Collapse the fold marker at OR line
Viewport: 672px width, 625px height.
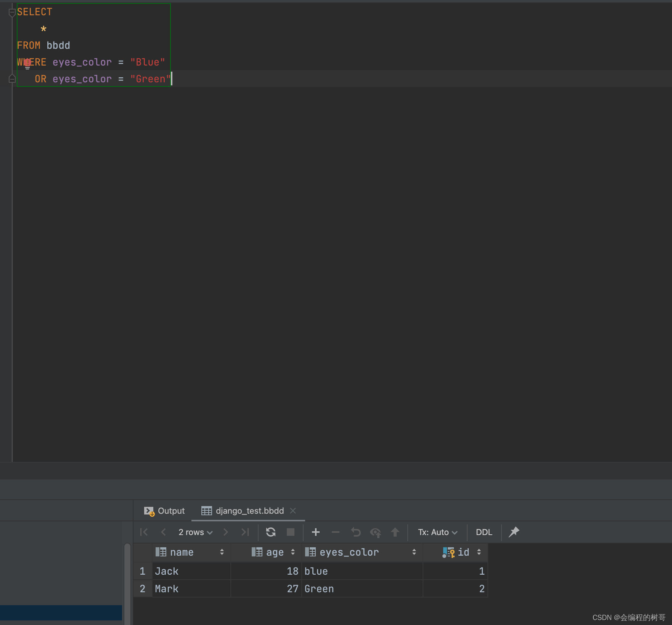[x=12, y=79]
